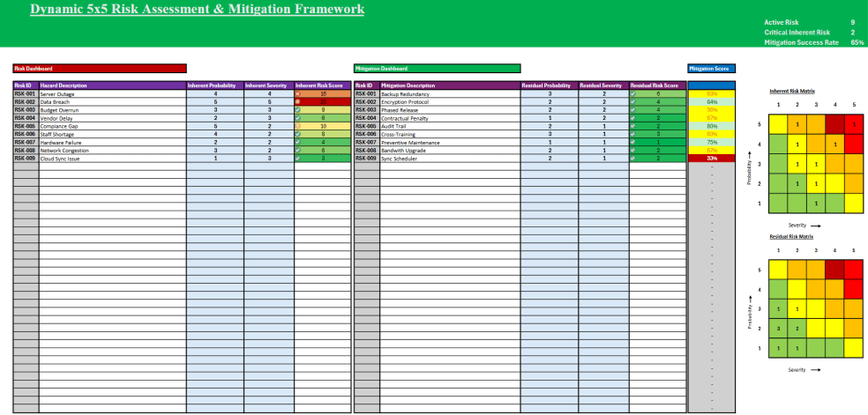Select the Residual Severity column header
868x415 pixels.
[x=604, y=85]
